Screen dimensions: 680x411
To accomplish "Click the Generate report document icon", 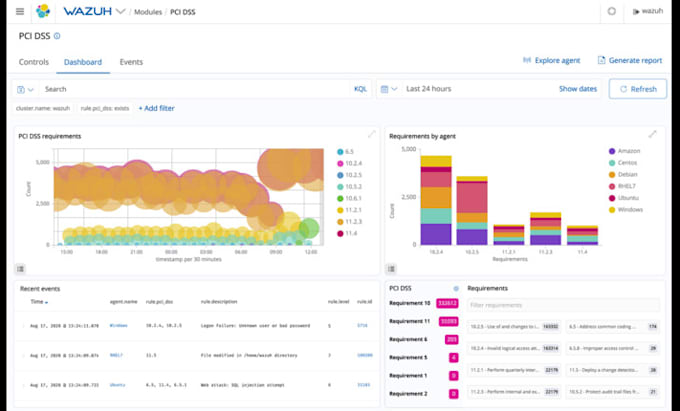I will point(601,60).
